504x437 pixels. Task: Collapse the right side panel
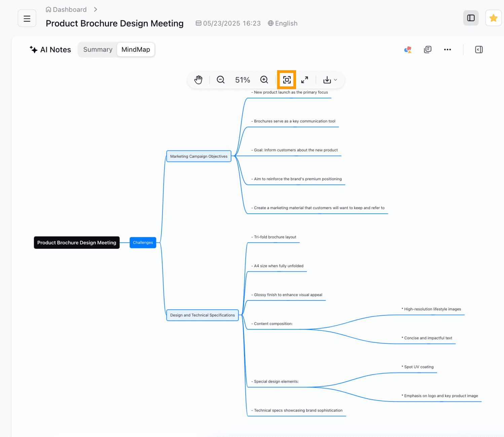[479, 49]
